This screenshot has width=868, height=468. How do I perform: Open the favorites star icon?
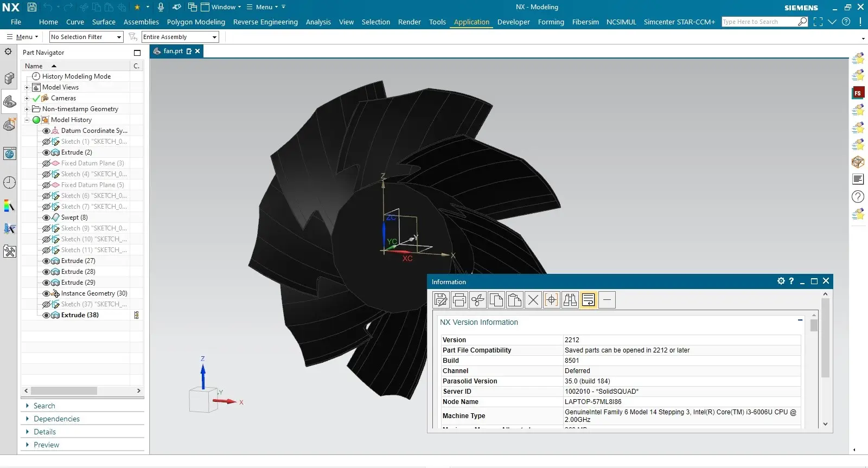coord(137,7)
